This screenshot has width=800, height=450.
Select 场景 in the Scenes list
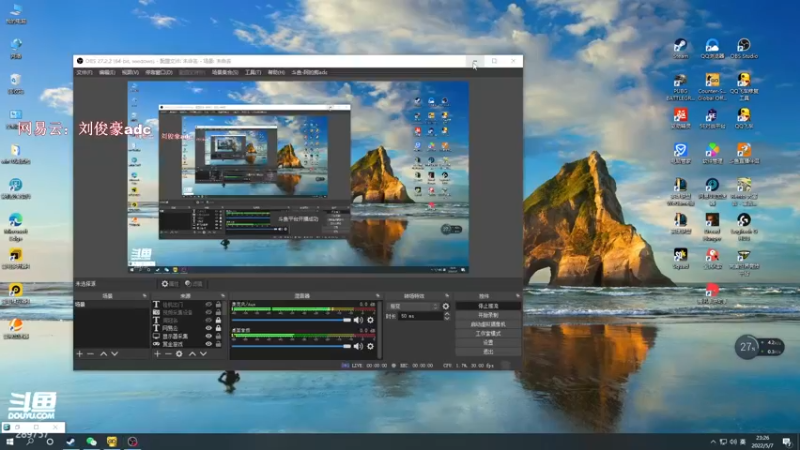click(x=112, y=305)
